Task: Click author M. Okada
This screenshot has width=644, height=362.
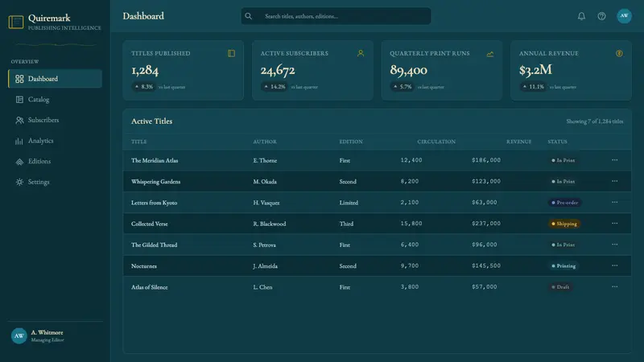Action: pyautogui.click(x=265, y=182)
